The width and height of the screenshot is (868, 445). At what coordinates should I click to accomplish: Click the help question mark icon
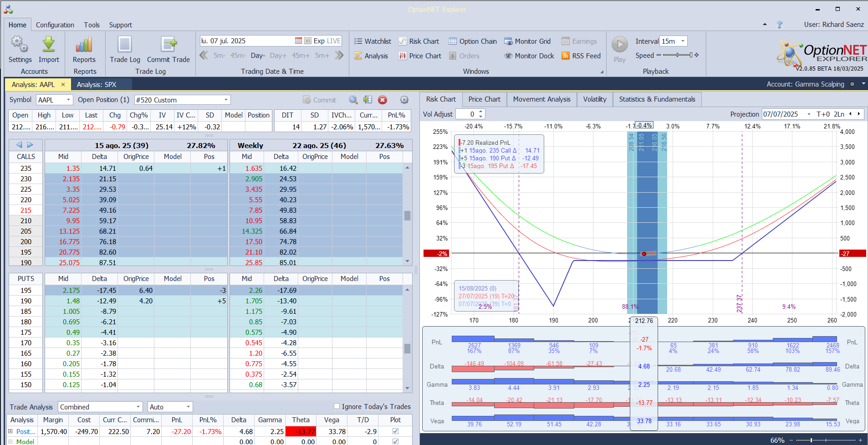780,25
